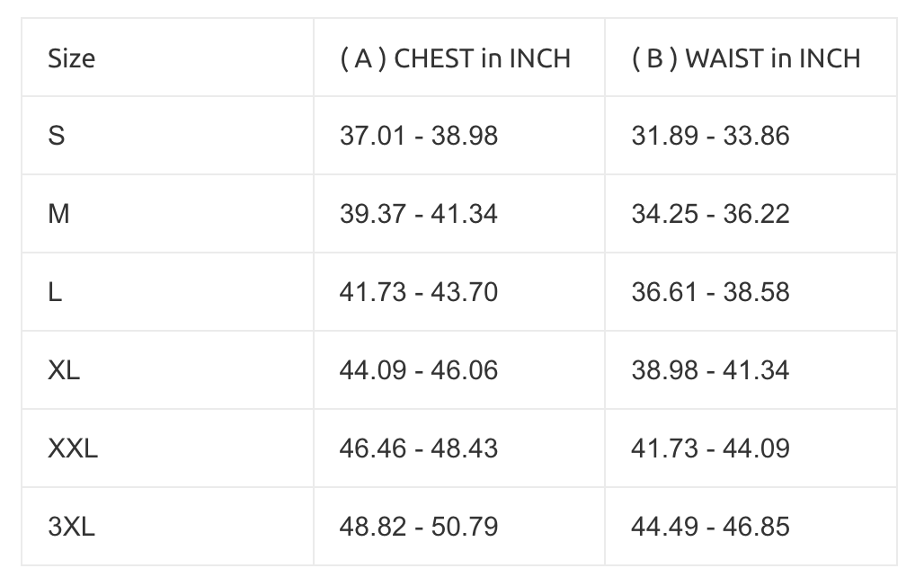This screenshot has height=586, width=924.
Task: Select the S size cell
Action: pyautogui.click(x=56, y=136)
